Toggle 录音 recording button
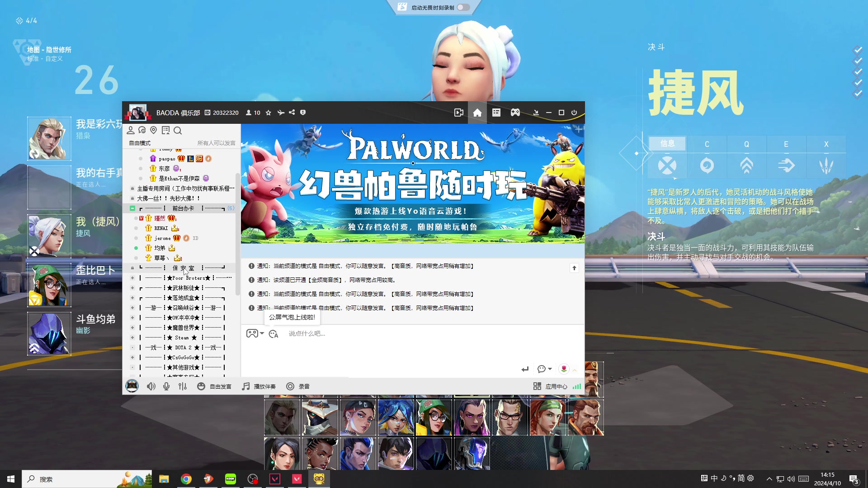Image resolution: width=868 pixels, height=488 pixels. [x=298, y=386]
